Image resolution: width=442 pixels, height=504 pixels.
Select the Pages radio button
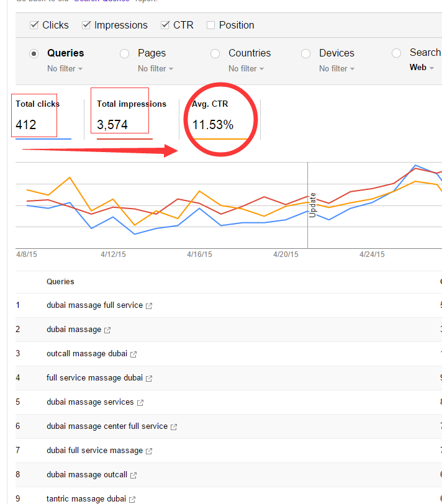tap(124, 53)
